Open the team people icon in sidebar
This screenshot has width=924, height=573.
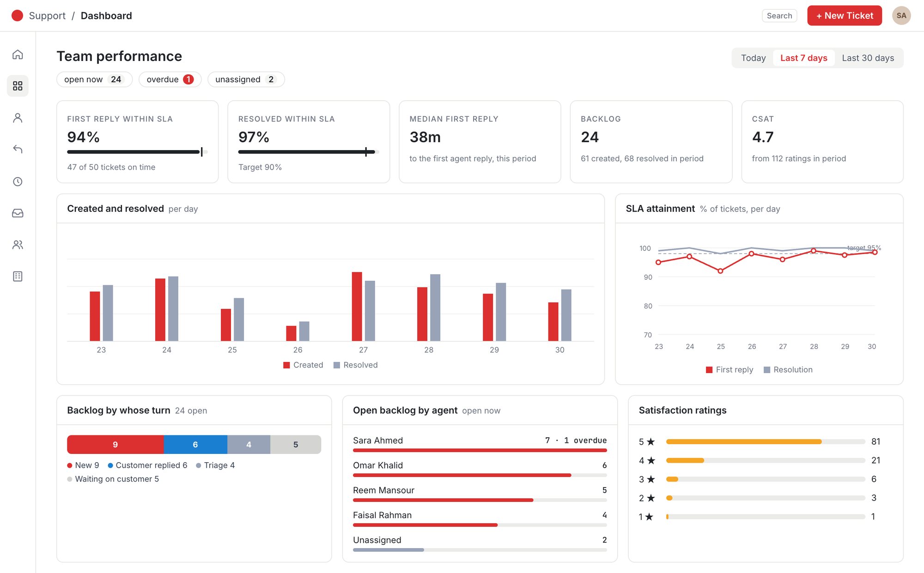click(x=18, y=245)
